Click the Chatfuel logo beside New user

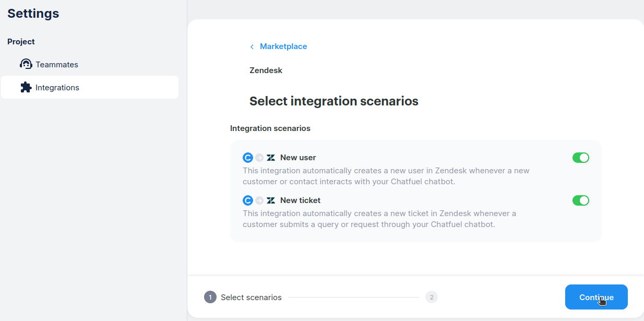(x=248, y=158)
